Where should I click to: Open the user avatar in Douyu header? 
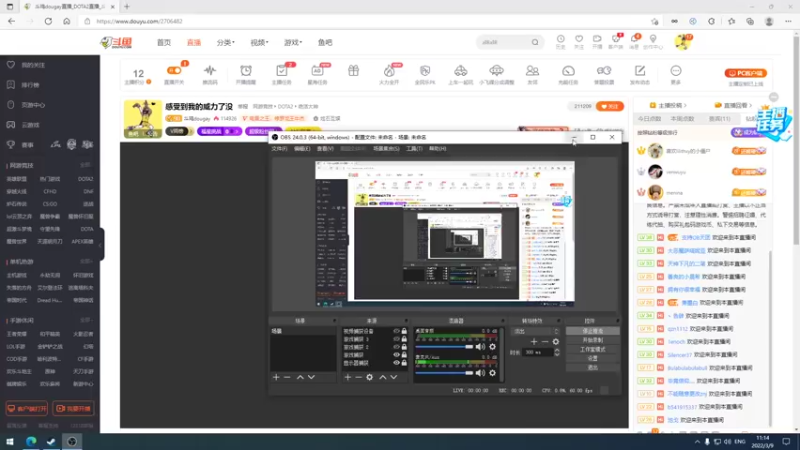click(682, 42)
